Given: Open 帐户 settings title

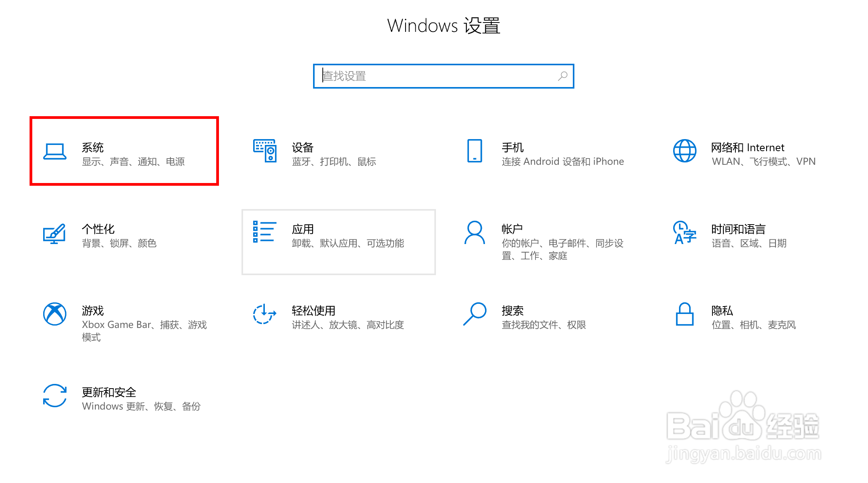Looking at the screenshot, I should click(512, 229).
